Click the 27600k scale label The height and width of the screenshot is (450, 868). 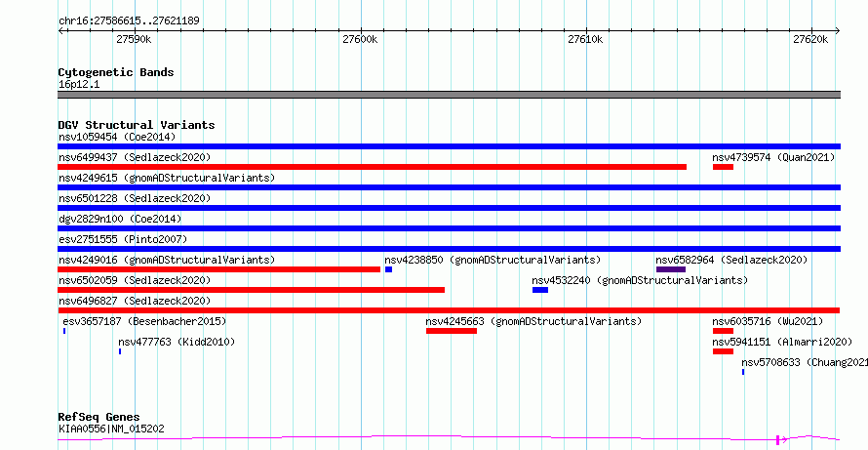(x=360, y=39)
